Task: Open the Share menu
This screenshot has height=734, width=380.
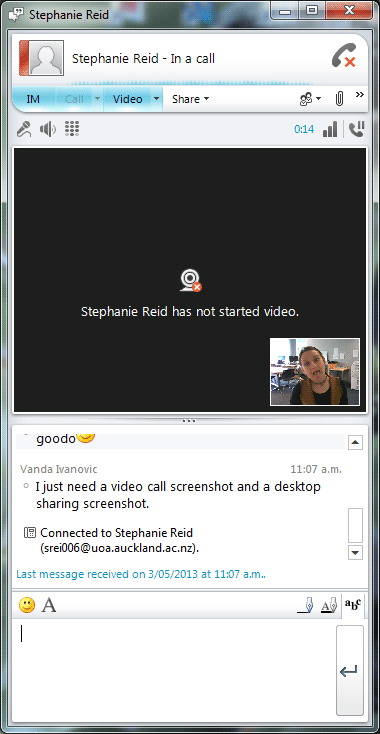Action: 190,99
